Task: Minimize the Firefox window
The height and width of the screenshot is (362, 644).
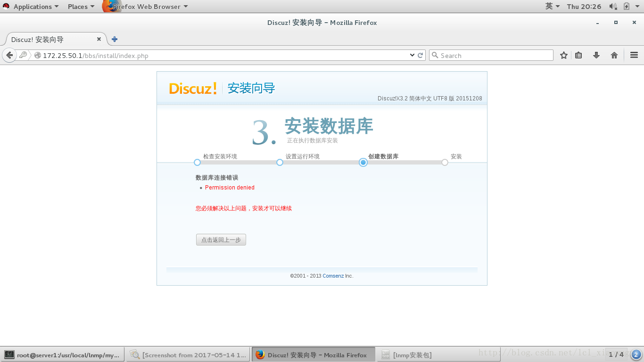Action: click(598, 23)
